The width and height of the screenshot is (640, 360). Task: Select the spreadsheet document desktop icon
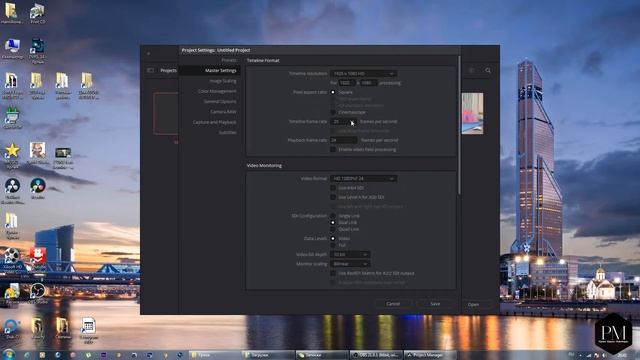[88, 330]
